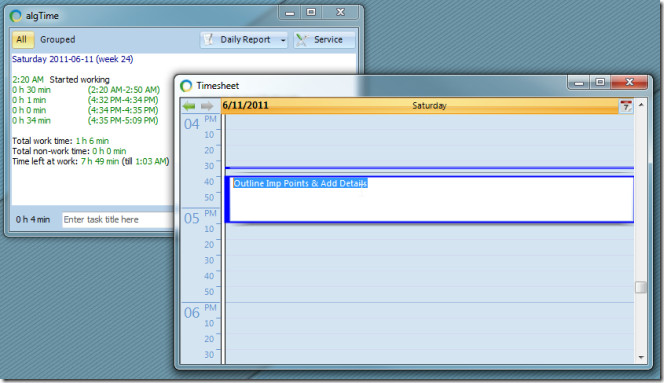Screen dimensions: 664x383
Task: Click the Service tools icon
Action: [302, 40]
